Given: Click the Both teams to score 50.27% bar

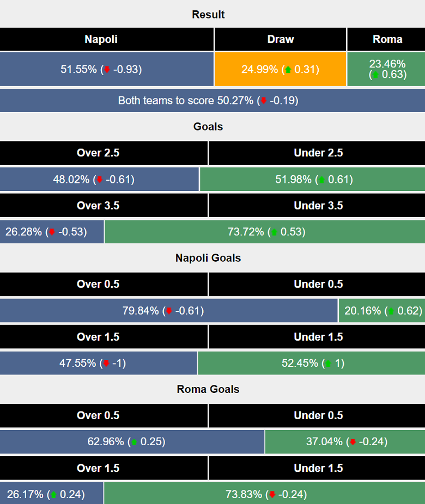Looking at the screenshot, I should click(x=212, y=101).
